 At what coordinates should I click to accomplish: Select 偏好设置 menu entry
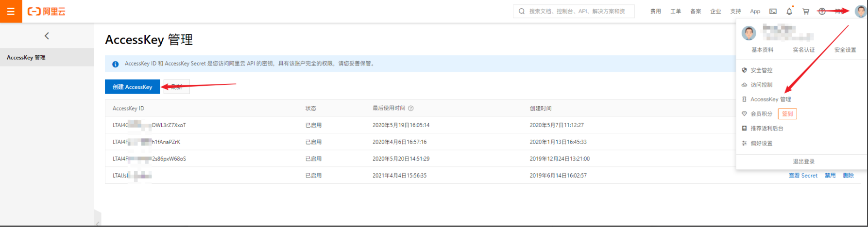tap(761, 144)
